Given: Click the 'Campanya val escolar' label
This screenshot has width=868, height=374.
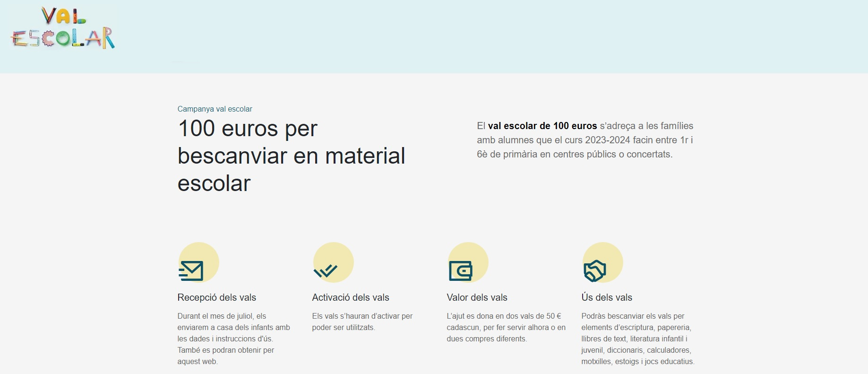Looking at the screenshot, I should click(215, 109).
